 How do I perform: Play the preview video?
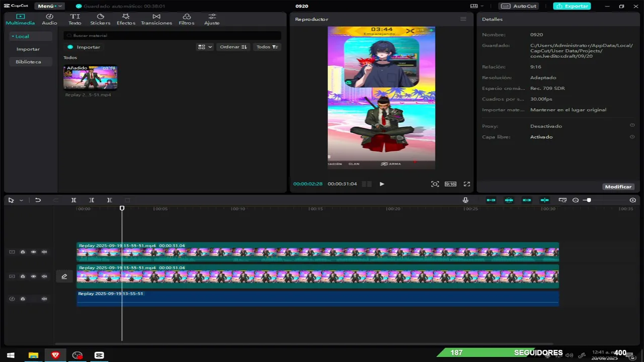pos(382,184)
